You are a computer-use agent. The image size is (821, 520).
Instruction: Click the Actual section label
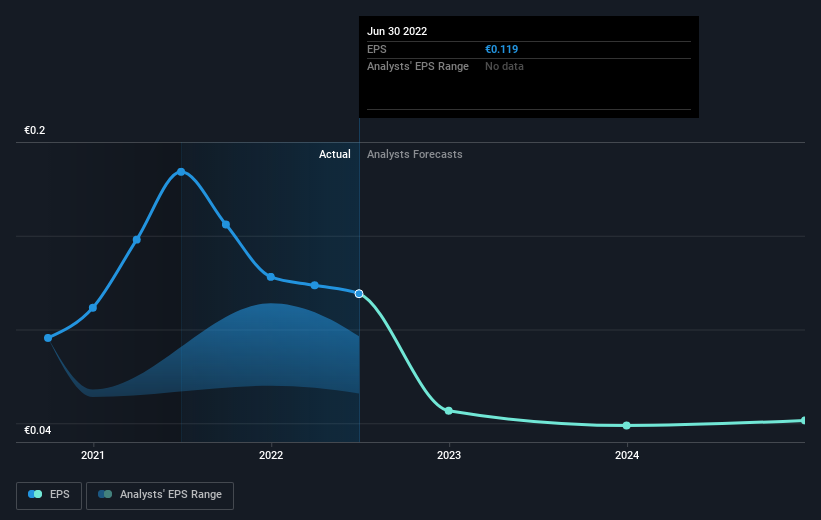pyautogui.click(x=335, y=154)
